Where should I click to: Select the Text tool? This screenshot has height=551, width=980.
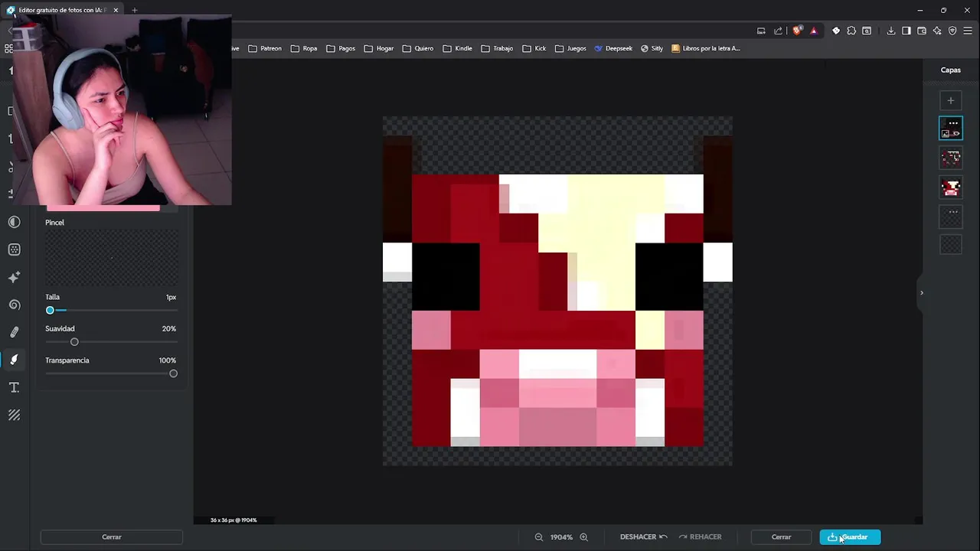tap(14, 387)
